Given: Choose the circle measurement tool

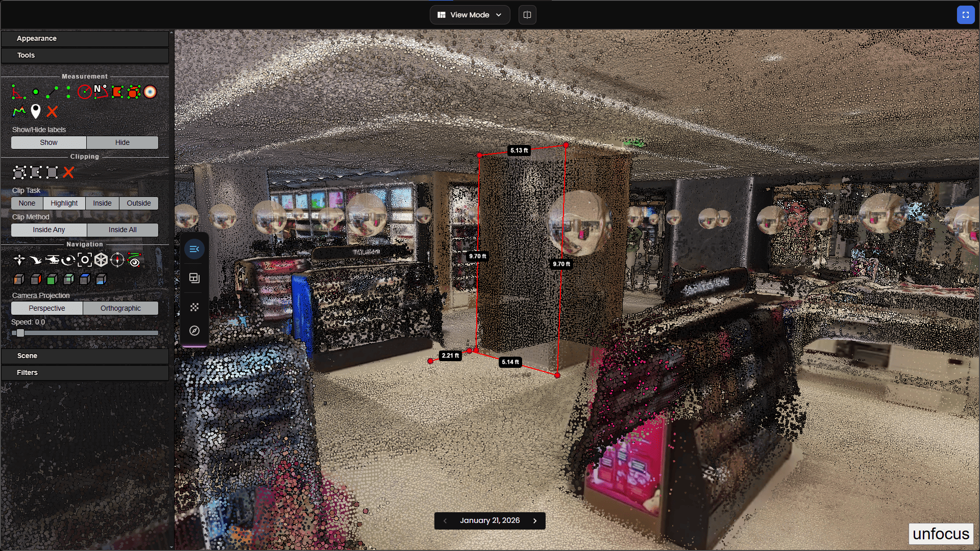Looking at the screenshot, I should tap(84, 92).
